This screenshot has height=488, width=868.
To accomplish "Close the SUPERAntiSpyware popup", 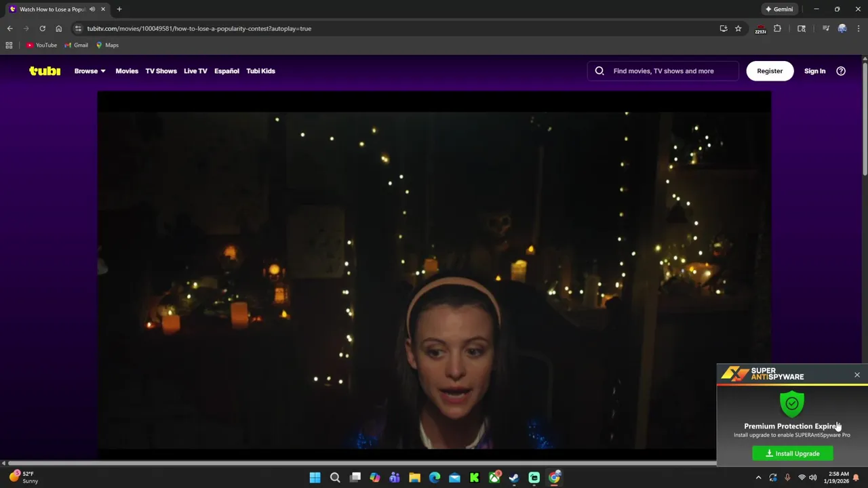I will tap(857, 375).
